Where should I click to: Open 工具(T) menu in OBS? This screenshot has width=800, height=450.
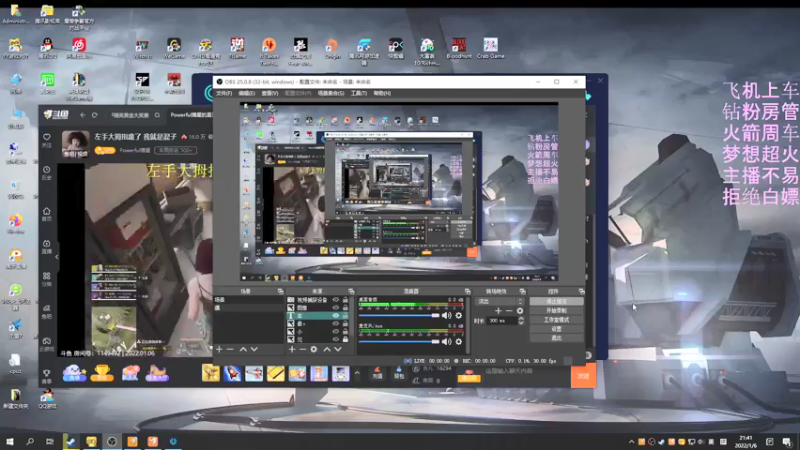click(359, 93)
